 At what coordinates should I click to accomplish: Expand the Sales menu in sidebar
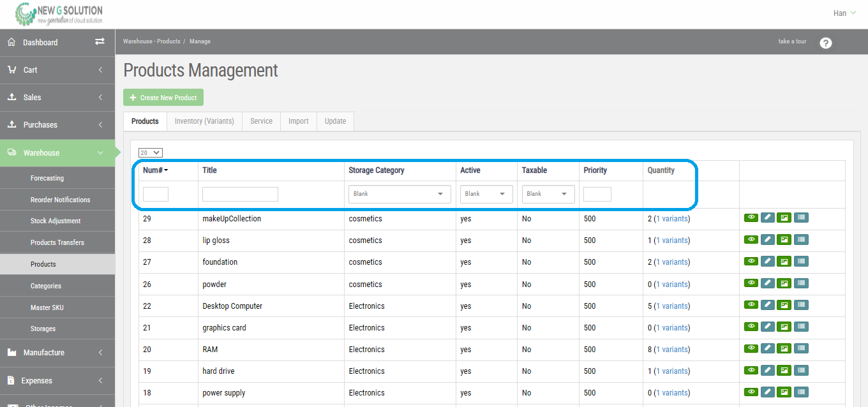click(56, 98)
